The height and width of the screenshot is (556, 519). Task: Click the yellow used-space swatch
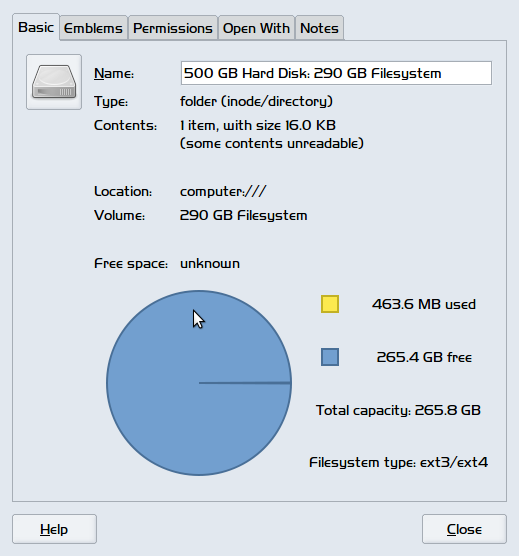coord(330,304)
